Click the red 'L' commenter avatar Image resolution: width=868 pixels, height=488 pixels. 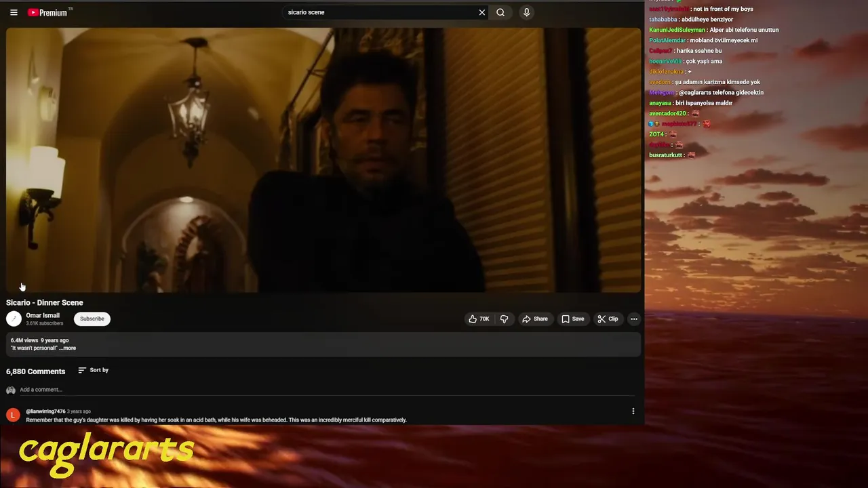coord(13,415)
